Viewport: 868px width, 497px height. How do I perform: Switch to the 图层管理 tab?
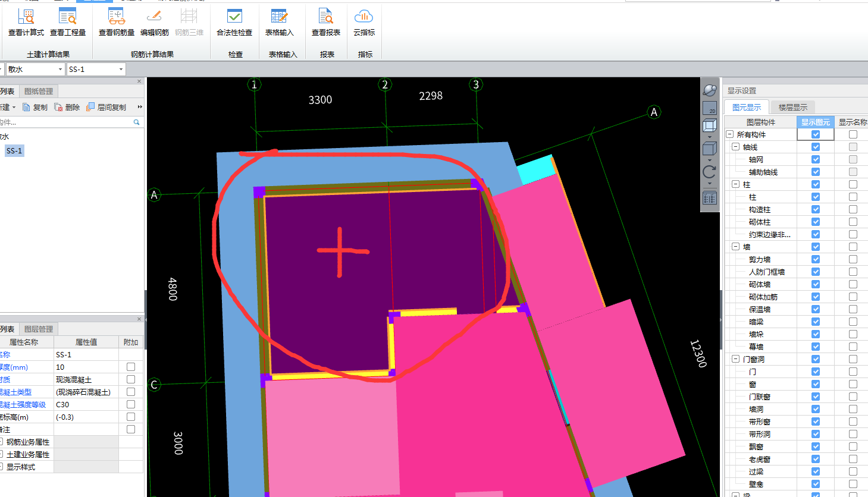pyautogui.click(x=39, y=329)
